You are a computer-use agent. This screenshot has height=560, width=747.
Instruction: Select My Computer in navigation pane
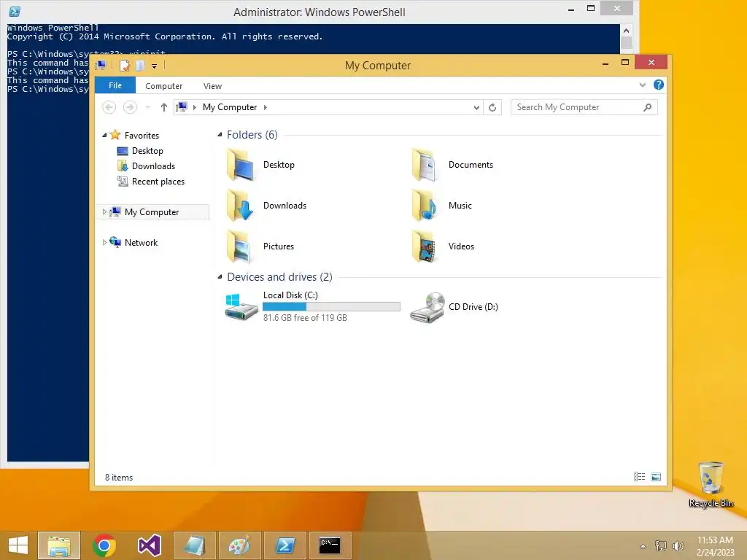[152, 212]
